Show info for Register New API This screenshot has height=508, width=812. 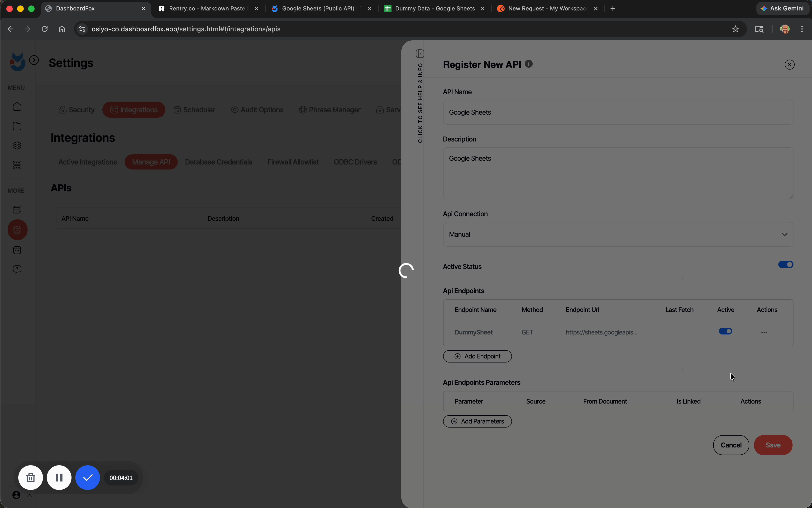point(529,64)
